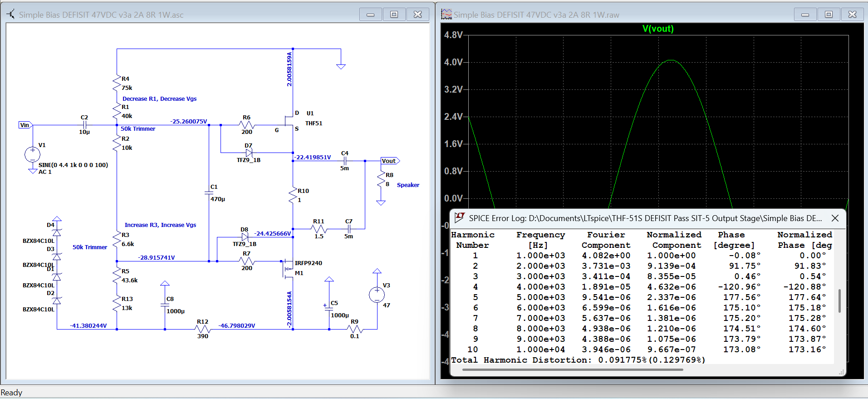Click the waveform window's plot title icon
Viewport: 868px width, 399px height.
pos(446,15)
